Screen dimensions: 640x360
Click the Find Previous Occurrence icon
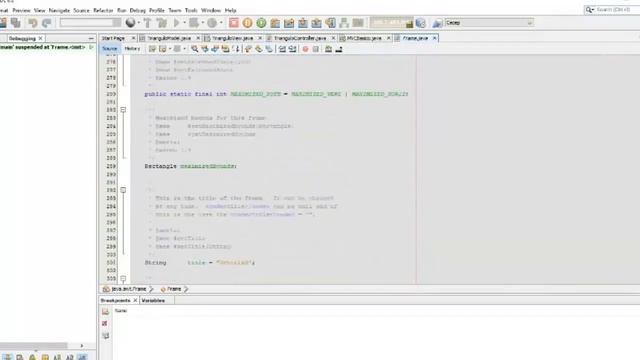pos(205,49)
